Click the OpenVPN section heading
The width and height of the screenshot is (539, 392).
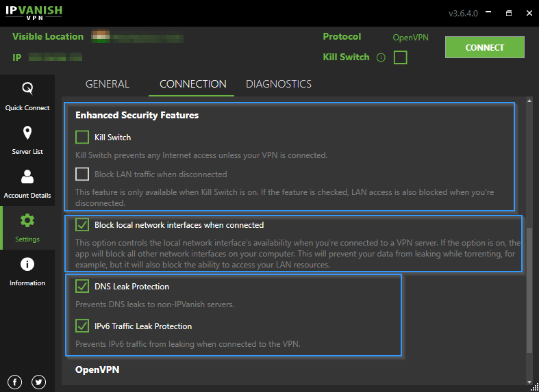[x=97, y=369]
